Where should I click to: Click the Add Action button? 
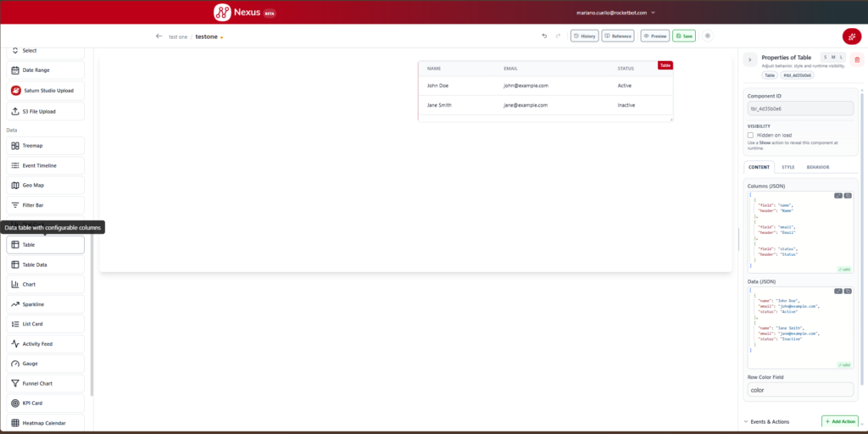tap(840, 422)
